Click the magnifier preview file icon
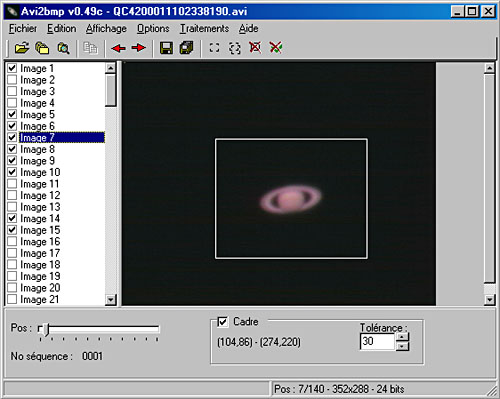The height and width of the screenshot is (399, 500). (63, 48)
